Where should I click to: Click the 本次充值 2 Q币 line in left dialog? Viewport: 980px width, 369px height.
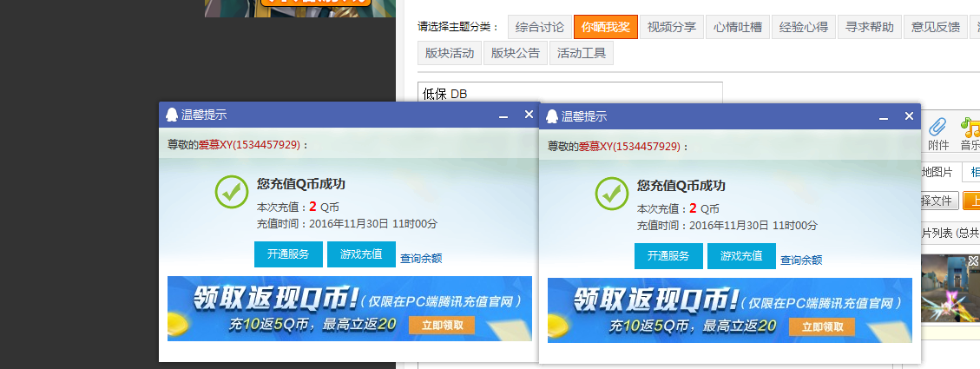[298, 207]
